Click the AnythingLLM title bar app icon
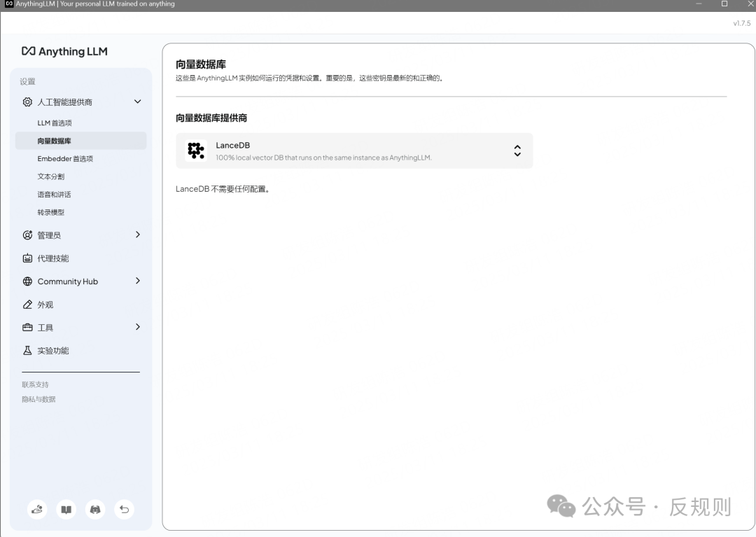This screenshot has height=537, width=756. click(x=9, y=4)
